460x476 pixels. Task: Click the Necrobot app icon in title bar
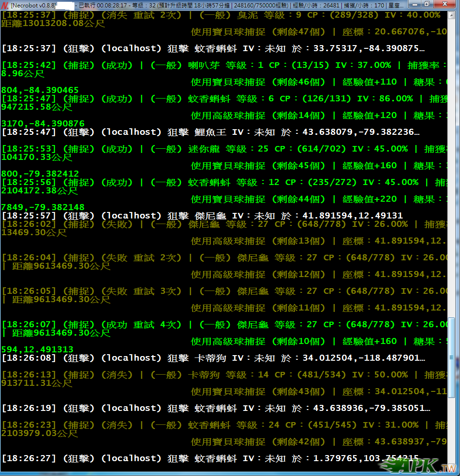point(5,5)
